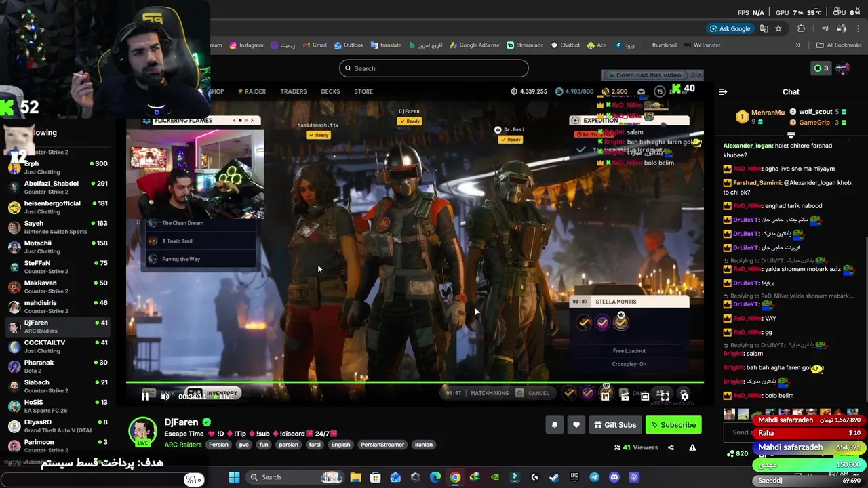The height and width of the screenshot is (488, 868).
Task: Open the Kick profile avatar menu
Action: 843,68
